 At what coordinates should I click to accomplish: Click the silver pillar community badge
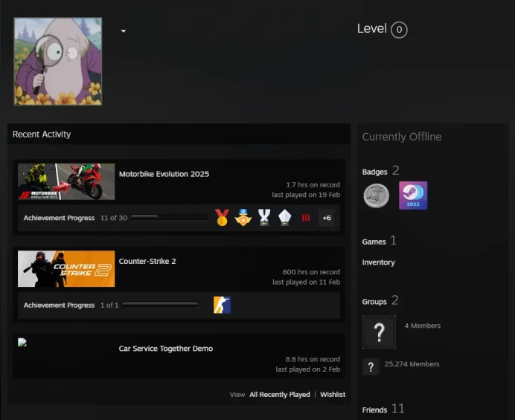click(x=377, y=196)
